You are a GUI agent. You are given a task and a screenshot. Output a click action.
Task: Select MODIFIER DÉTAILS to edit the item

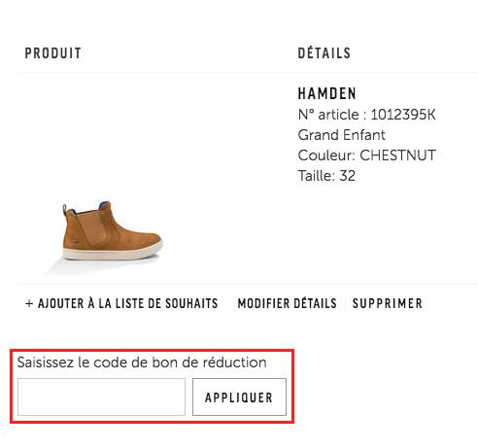(x=287, y=303)
